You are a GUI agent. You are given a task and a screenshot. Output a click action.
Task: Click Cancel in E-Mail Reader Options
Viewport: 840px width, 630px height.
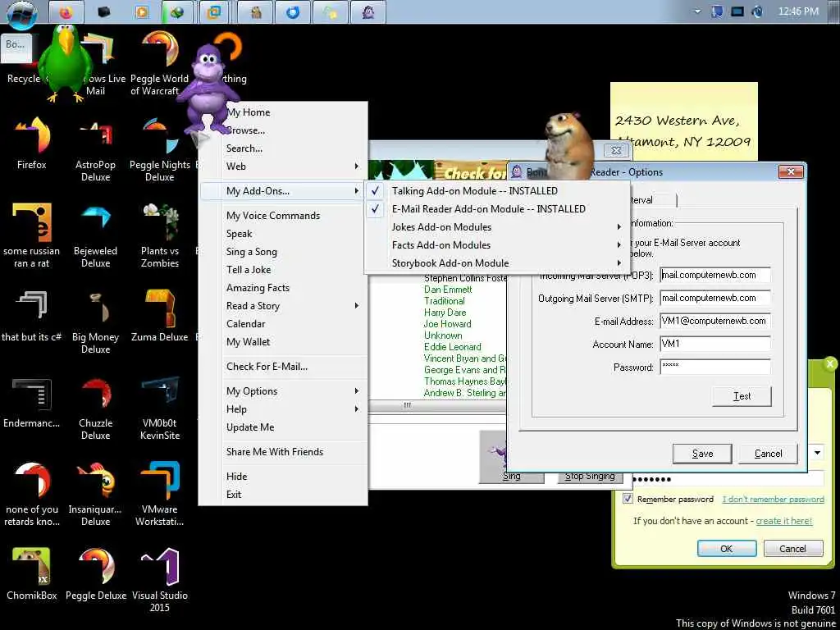768,453
